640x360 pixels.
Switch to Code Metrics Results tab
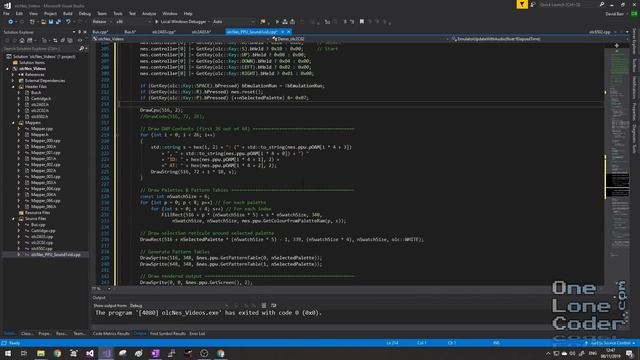click(111, 334)
